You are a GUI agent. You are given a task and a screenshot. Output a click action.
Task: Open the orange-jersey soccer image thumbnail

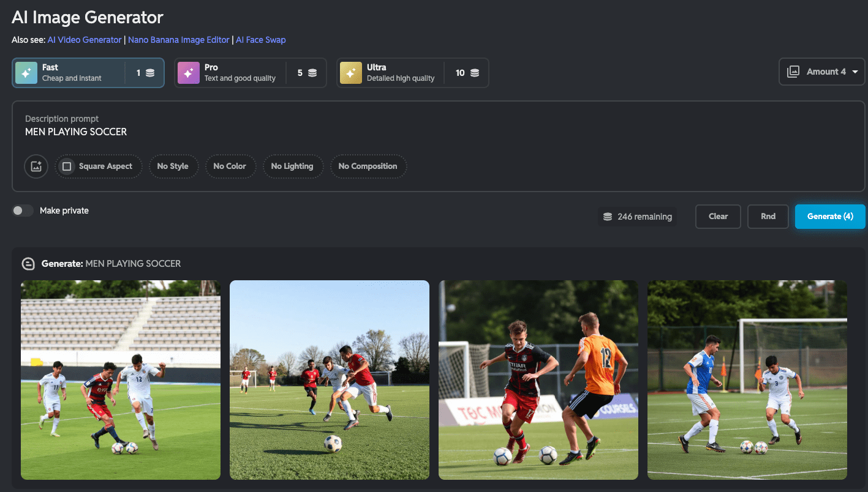538,379
